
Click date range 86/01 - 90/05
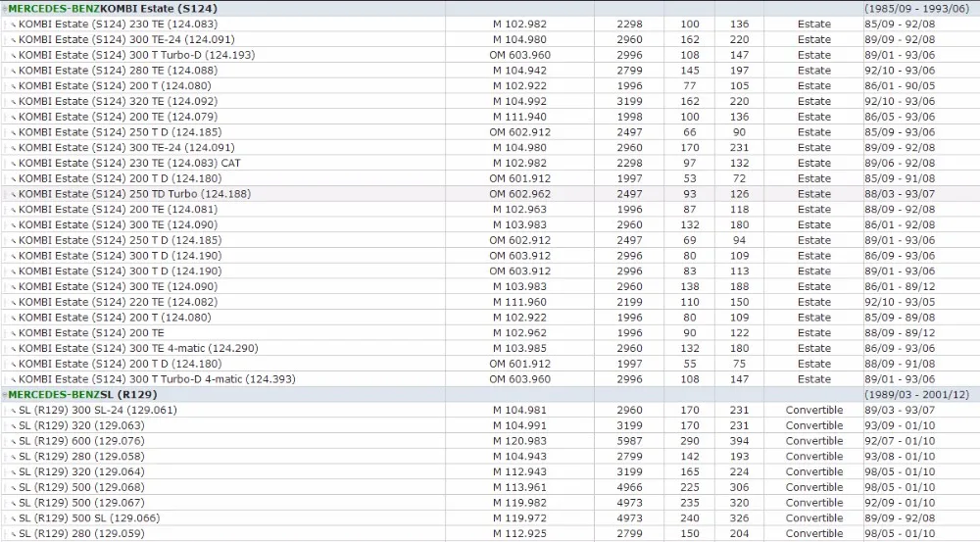point(900,85)
